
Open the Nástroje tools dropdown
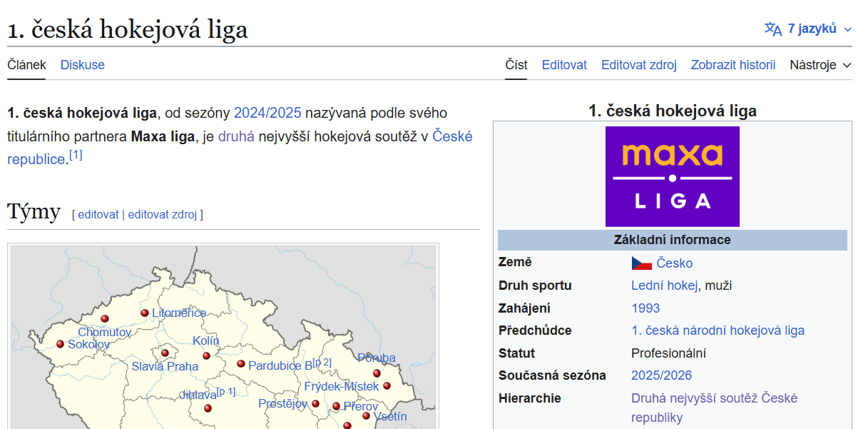click(820, 65)
